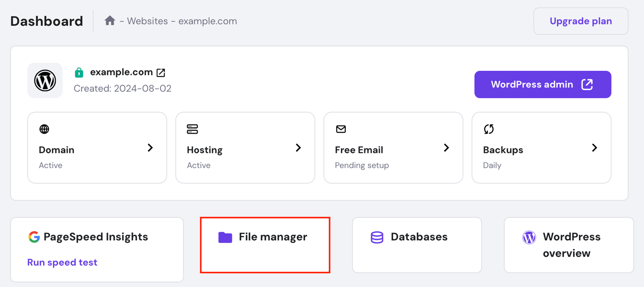Expand the Hosting card via the arrow
Screen dimensions: 644x287
tap(298, 148)
